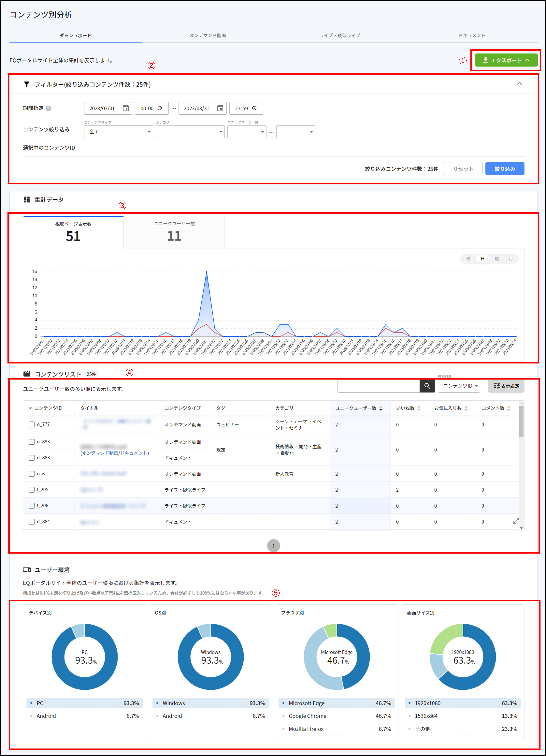Select Microsoft Edge legend row
This screenshot has width=546, height=756.
[x=336, y=703]
